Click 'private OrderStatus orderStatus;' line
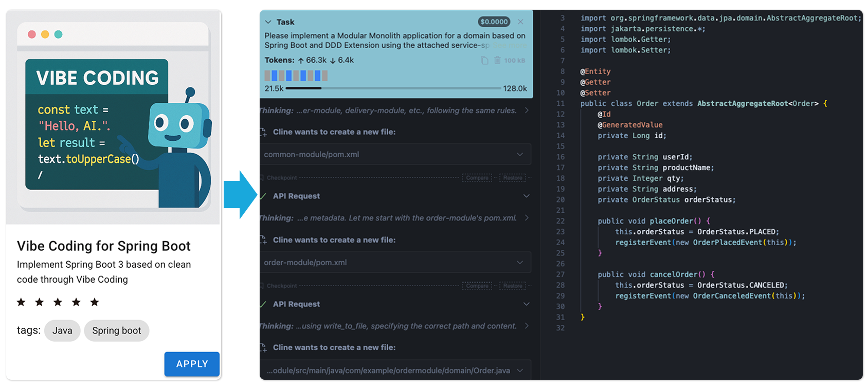The image size is (868, 389). click(x=666, y=199)
